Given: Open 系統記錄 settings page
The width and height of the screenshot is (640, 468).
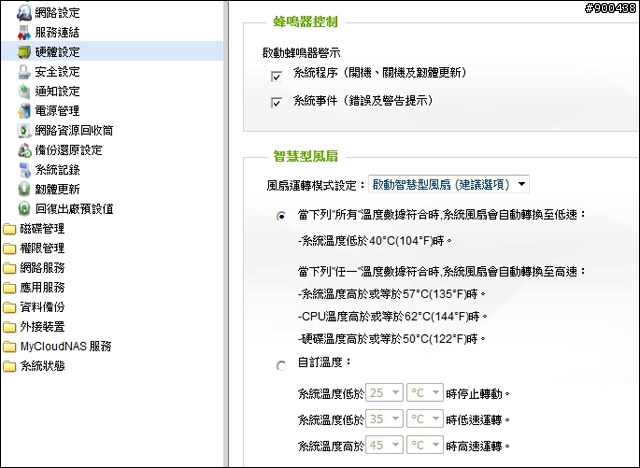Looking at the screenshot, I should point(57,170).
